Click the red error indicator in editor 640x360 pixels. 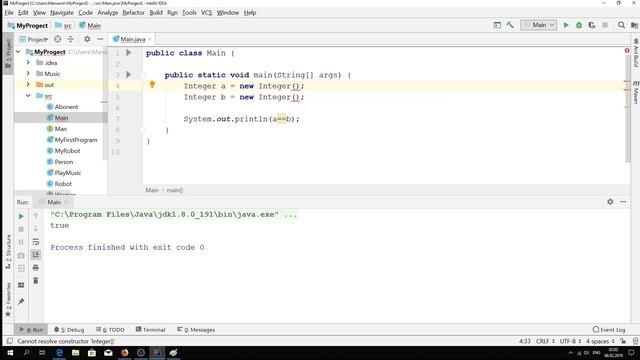[x=627, y=51]
